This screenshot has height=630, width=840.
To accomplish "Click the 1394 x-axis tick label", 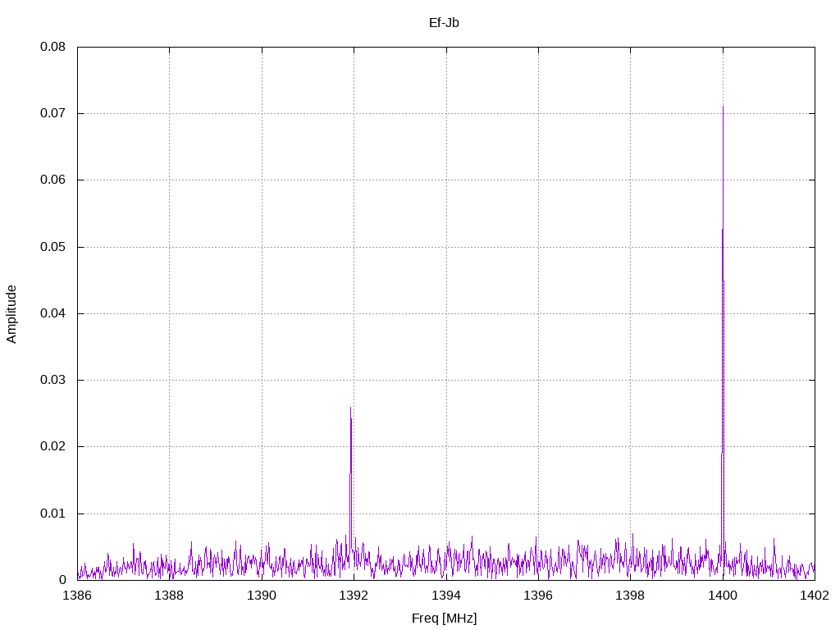I will point(446,596).
